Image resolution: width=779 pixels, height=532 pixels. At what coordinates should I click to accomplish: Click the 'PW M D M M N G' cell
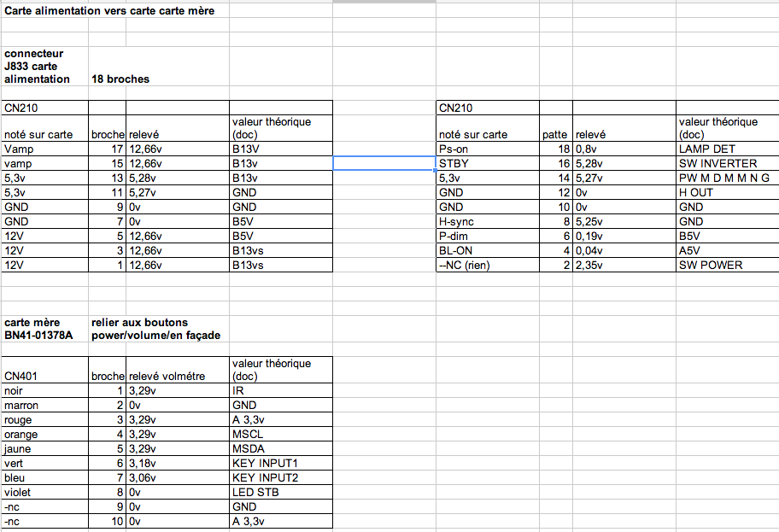[x=728, y=178]
